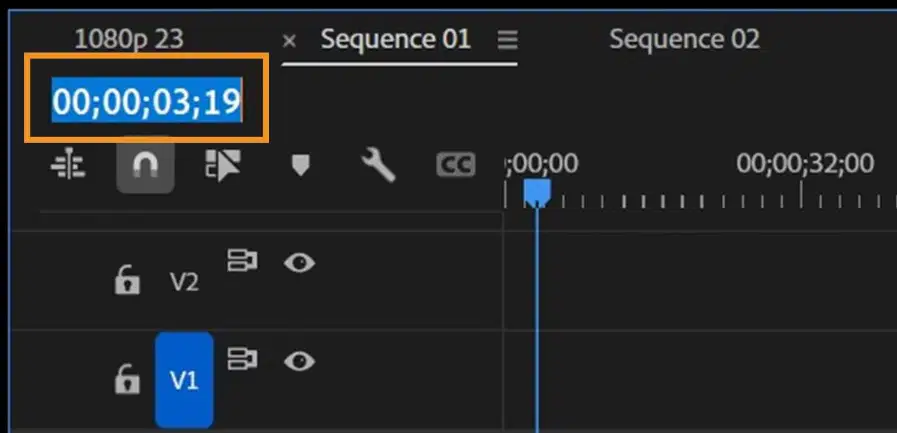This screenshot has height=433, width=897.
Task: Switch to the Sequence 02 tab
Action: (684, 39)
